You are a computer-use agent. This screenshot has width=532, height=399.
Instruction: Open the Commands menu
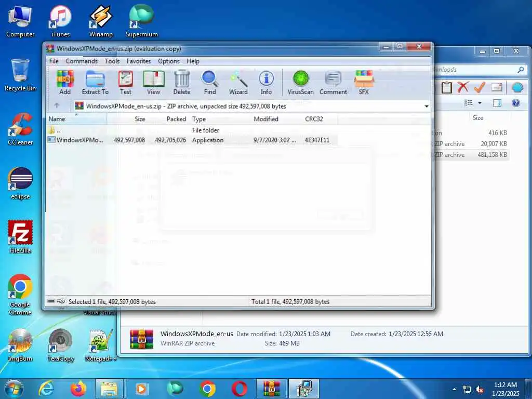click(x=82, y=61)
